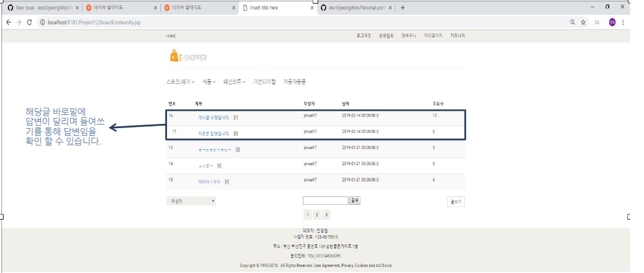Click the 날짜 column header
644x273 pixels.
[x=346, y=104]
